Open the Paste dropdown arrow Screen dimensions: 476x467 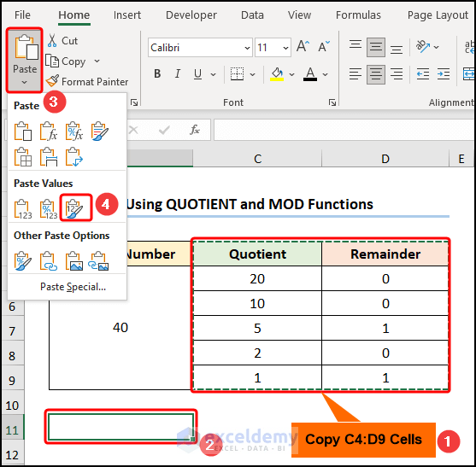coord(25,82)
